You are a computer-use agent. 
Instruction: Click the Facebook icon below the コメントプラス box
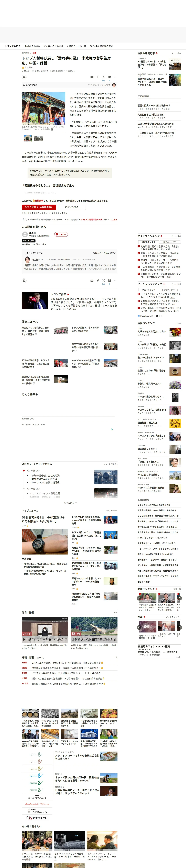[98, 280]
